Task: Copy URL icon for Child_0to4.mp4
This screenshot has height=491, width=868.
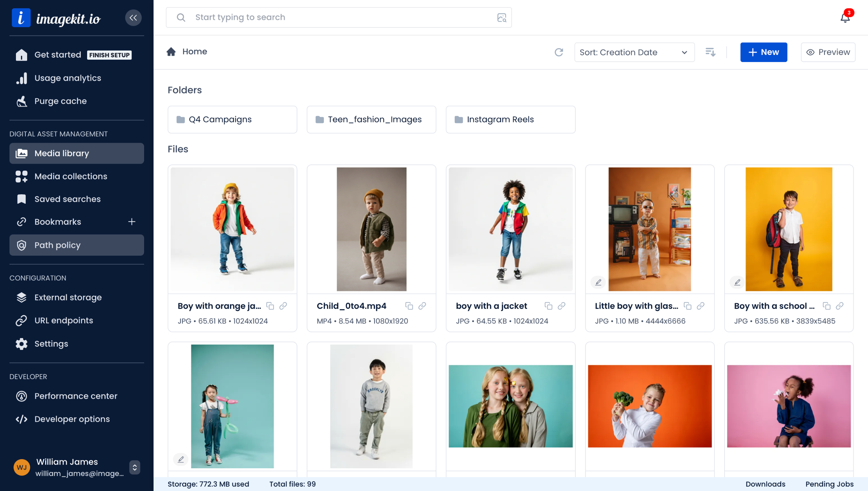Action: [x=409, y=306]
